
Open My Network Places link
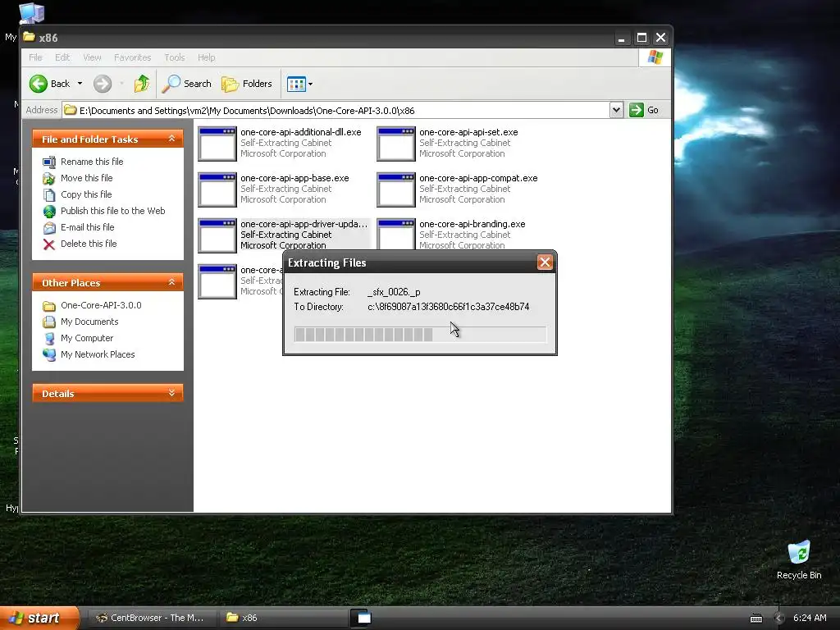(x=98, y=354)
